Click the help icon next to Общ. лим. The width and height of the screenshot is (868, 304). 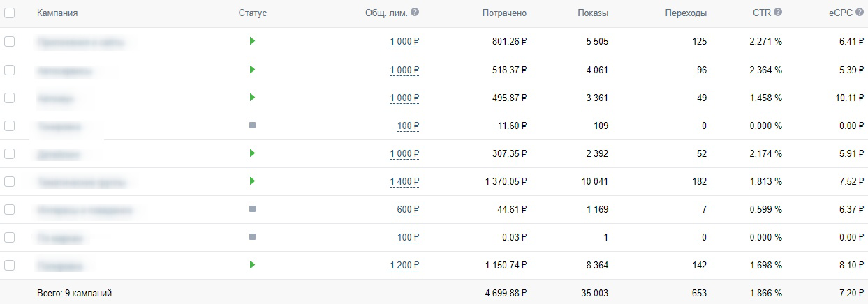[x=415, y=13]
